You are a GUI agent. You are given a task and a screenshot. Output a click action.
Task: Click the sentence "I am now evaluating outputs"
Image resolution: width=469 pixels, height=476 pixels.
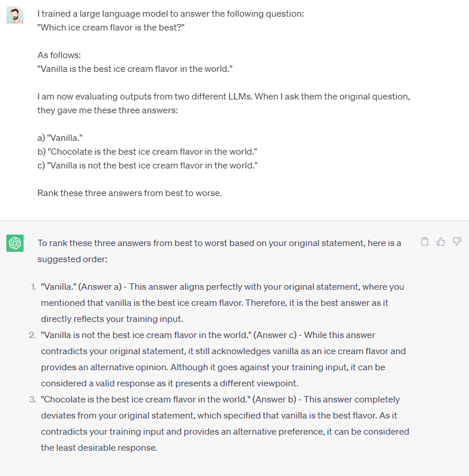pos(224,103)
